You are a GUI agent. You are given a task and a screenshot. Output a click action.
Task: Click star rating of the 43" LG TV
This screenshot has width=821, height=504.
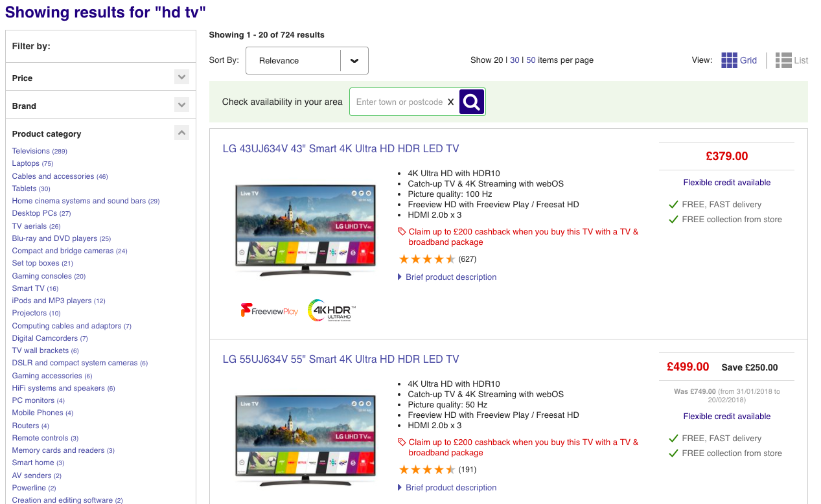click(x=427, y=259)
